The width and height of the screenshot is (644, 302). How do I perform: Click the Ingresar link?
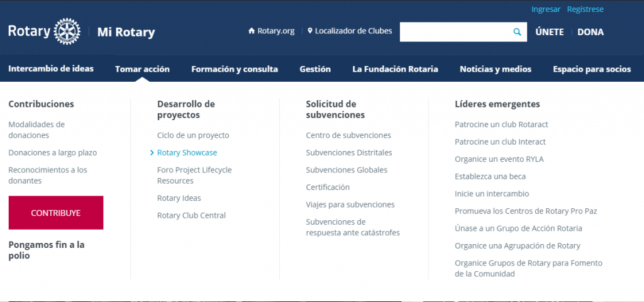tap(546, 9)
